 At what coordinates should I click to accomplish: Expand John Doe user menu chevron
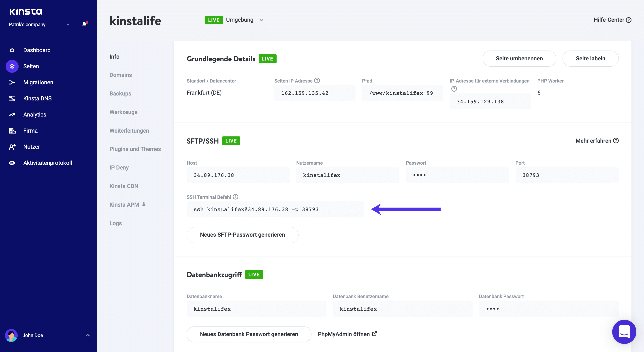tap(87, 335)
